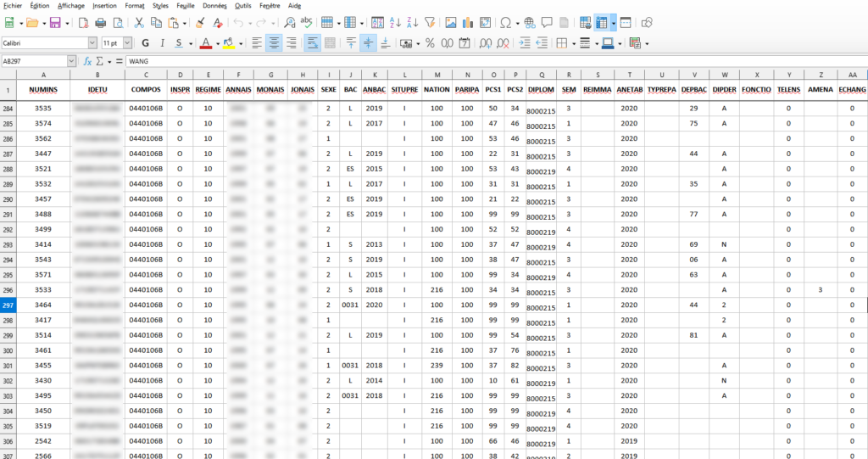Insert a hyperlink
This screenshot has width=868, height=459.
pos(530,23)
